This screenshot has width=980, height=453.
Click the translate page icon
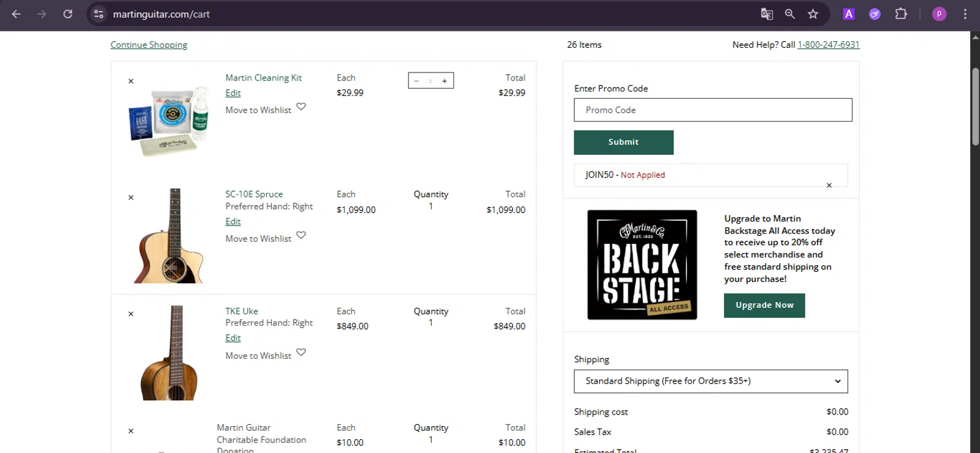[x=767, y=14]
